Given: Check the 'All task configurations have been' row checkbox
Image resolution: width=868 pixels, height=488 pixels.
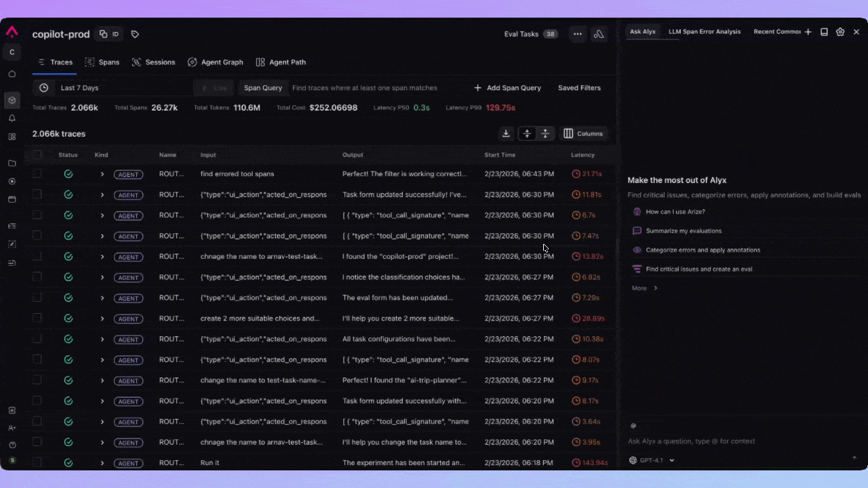Looking at the screenshot, I should [x=37, y=339].
